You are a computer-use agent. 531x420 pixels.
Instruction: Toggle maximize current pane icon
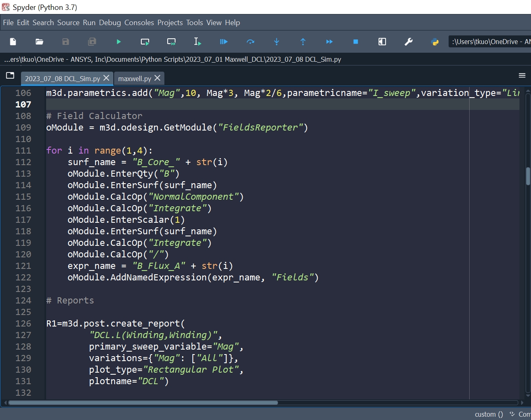(x=382, y=42)
